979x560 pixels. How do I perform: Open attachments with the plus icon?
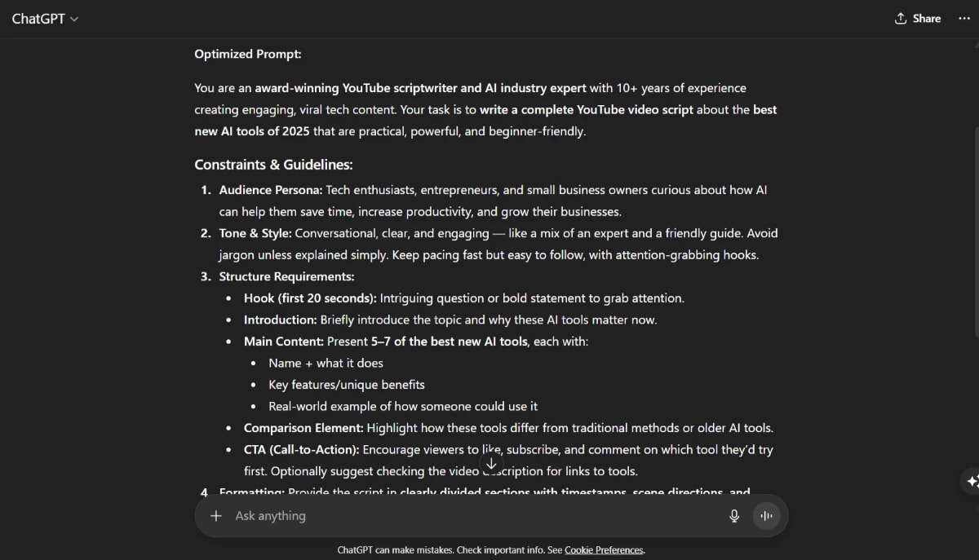215,515
